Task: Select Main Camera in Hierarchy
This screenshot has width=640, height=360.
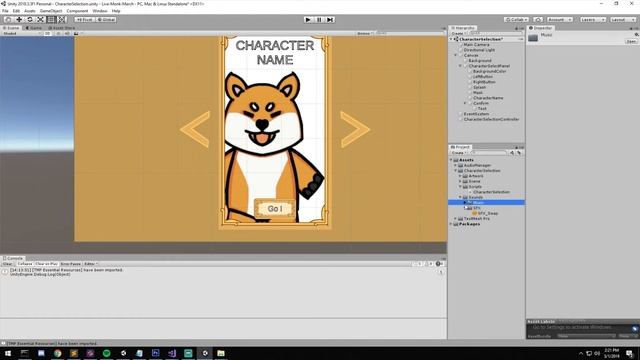Action: point(476,44)
